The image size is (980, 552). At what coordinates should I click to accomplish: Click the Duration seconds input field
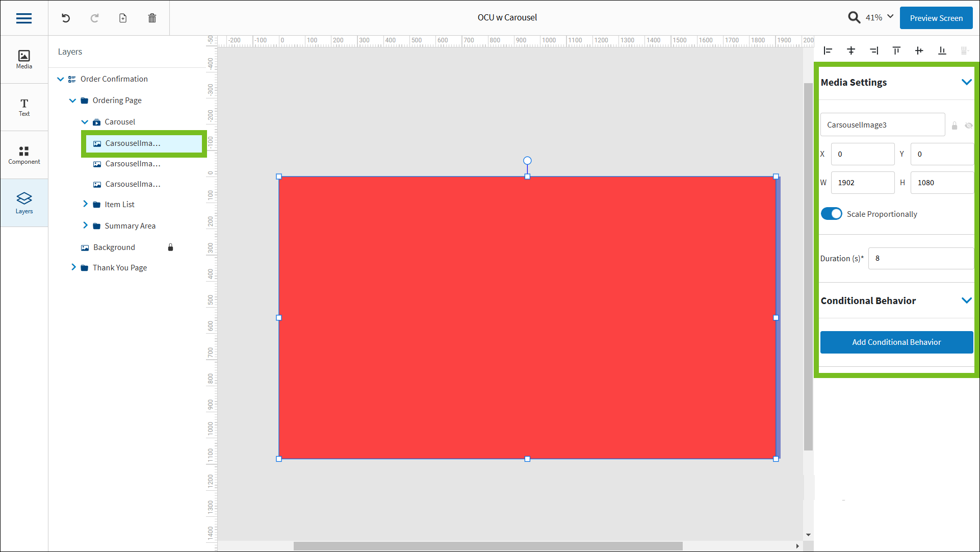coord(920,258)
